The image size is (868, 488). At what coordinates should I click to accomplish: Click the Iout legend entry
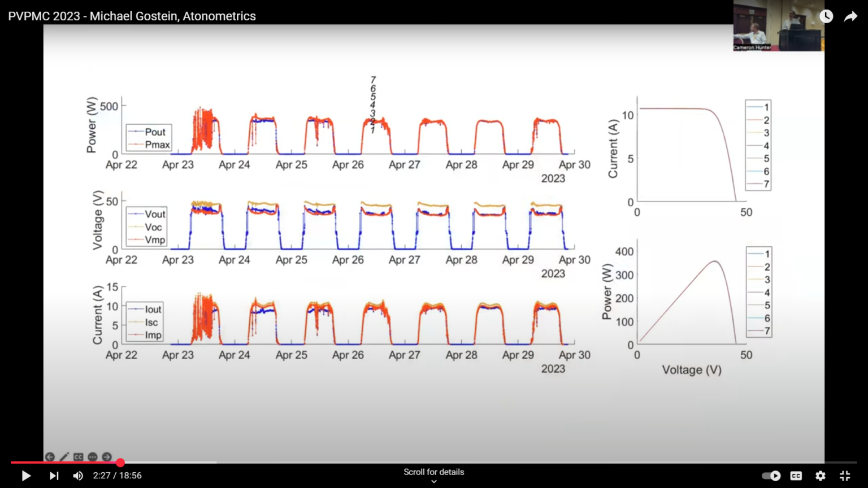click(x=145, y=309)
